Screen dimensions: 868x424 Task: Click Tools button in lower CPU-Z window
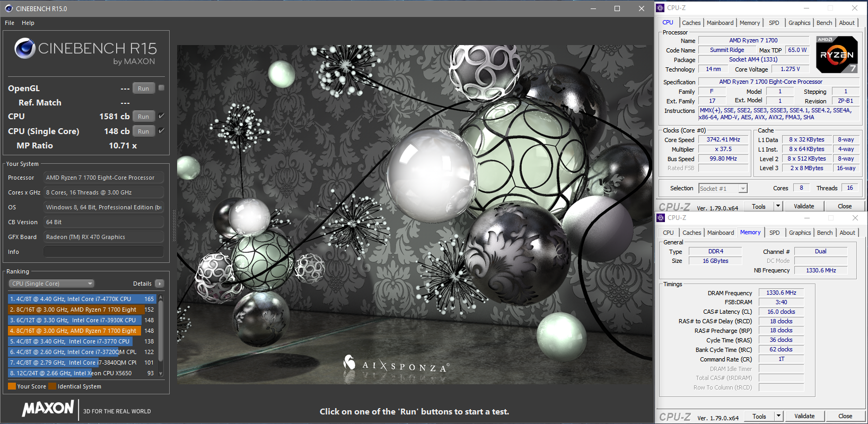[759, 416]
